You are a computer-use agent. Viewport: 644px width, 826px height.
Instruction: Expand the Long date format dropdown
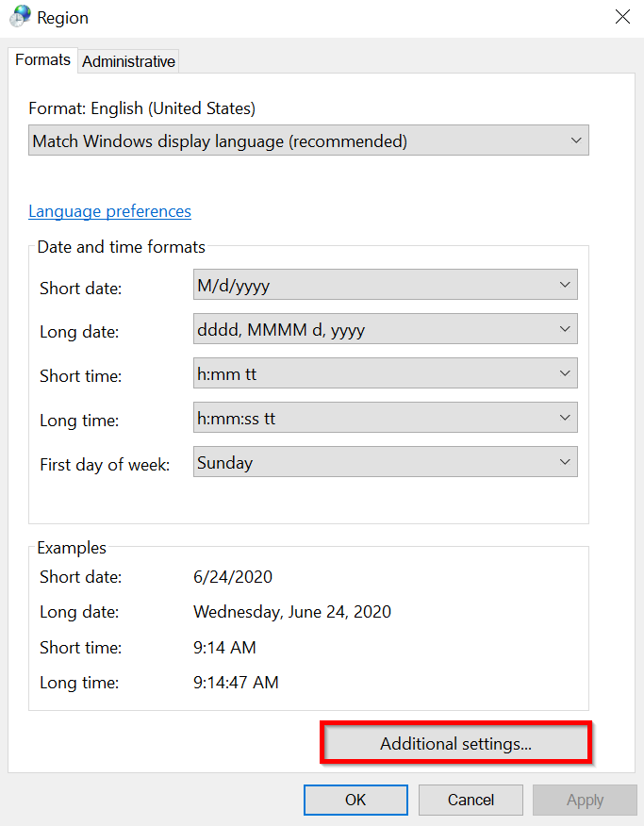coord(386,329)
